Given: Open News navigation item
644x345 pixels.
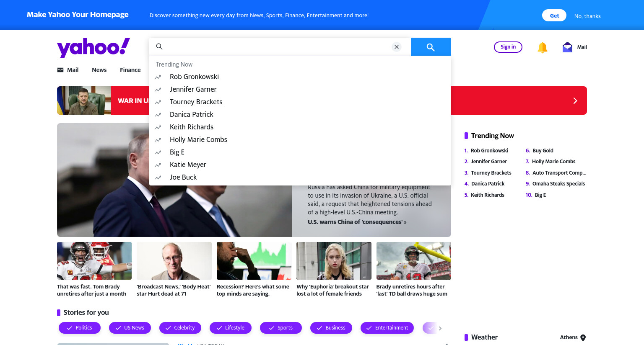Looking at the screenshot, I should [x=99, y=70].
